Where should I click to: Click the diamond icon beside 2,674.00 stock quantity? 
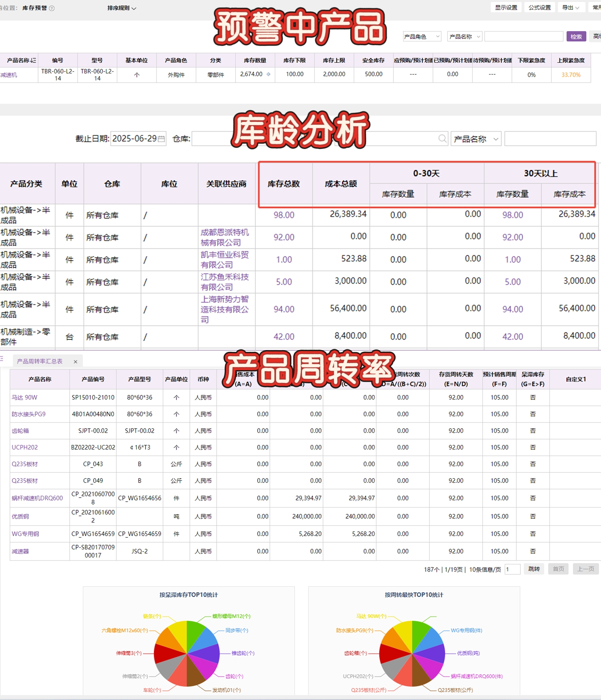[x=269, y=74]
